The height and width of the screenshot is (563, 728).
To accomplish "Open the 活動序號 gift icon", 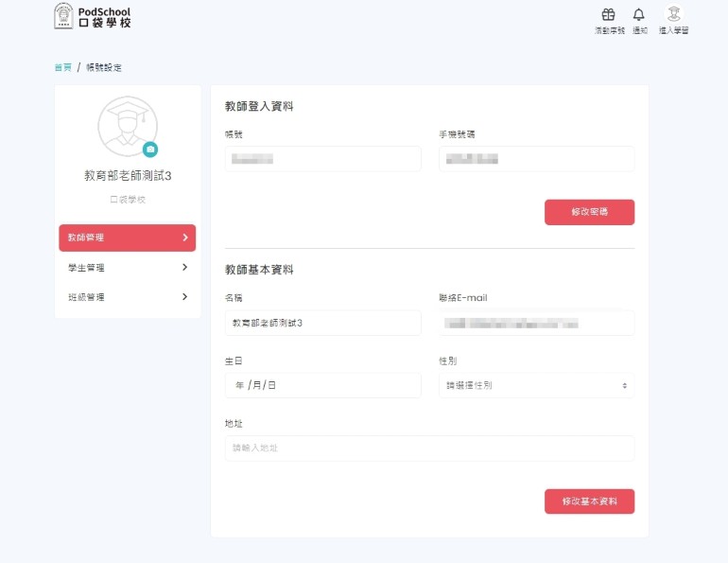I will point(609,15).
